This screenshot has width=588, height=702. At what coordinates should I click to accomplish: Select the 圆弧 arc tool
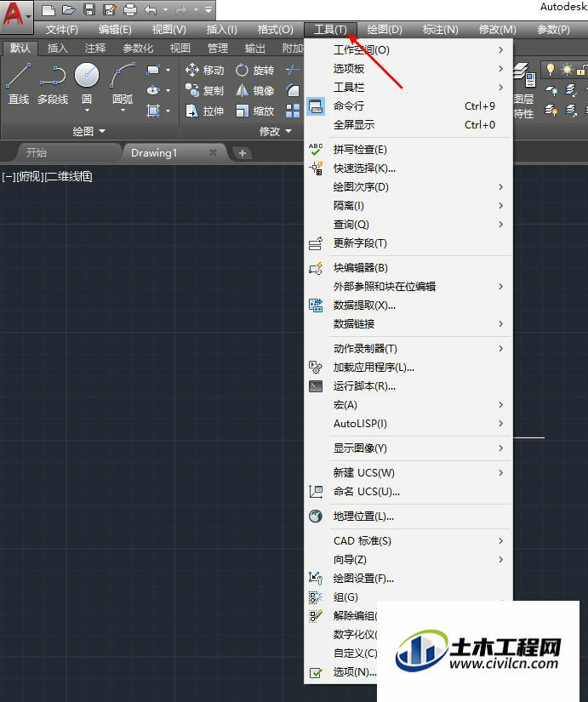tap(123, 83)
